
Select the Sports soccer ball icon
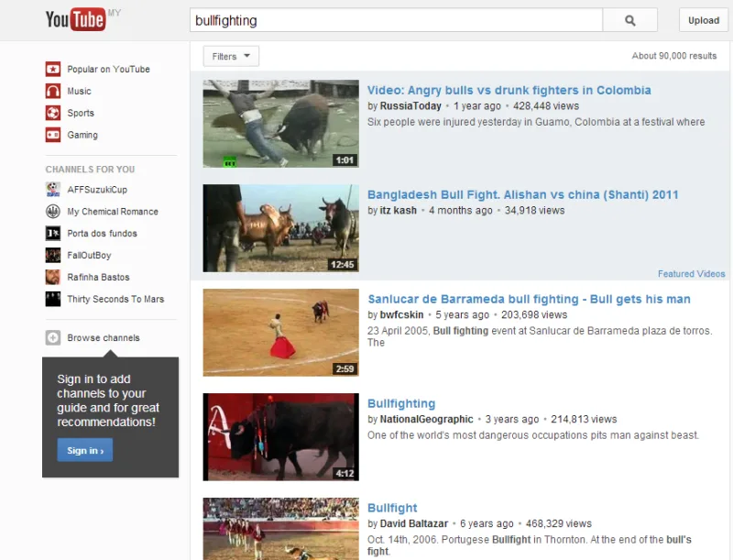pos(53,114)
